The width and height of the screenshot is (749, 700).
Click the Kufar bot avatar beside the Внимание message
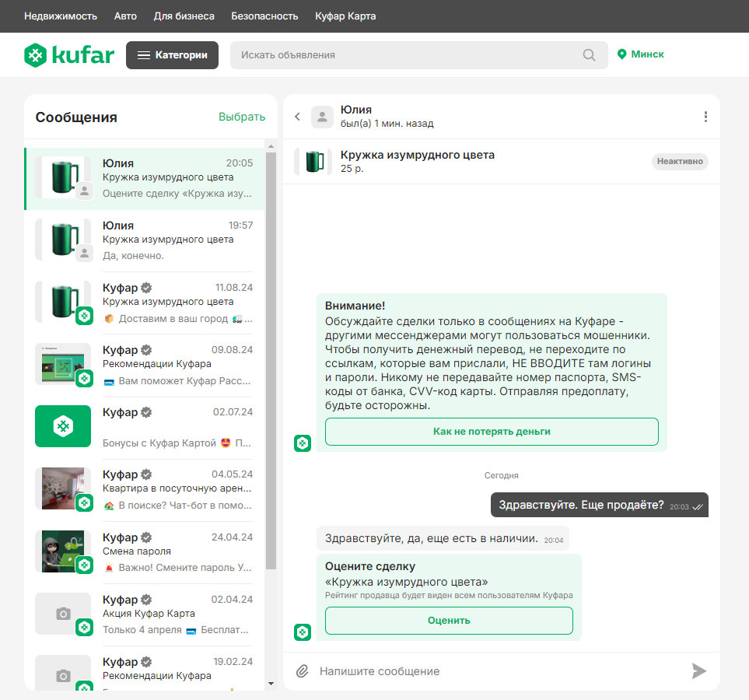coord(303,443)
